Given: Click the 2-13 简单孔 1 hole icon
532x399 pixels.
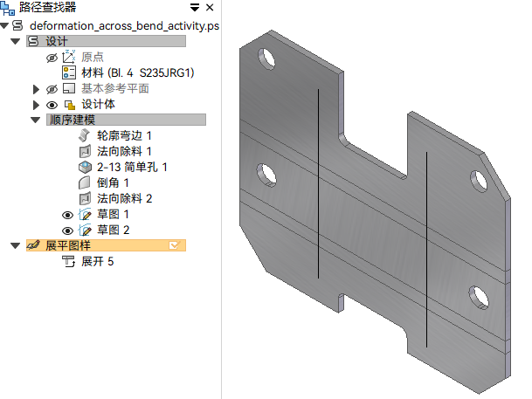Looking at the screenshot, I should (x=85, y=167).
